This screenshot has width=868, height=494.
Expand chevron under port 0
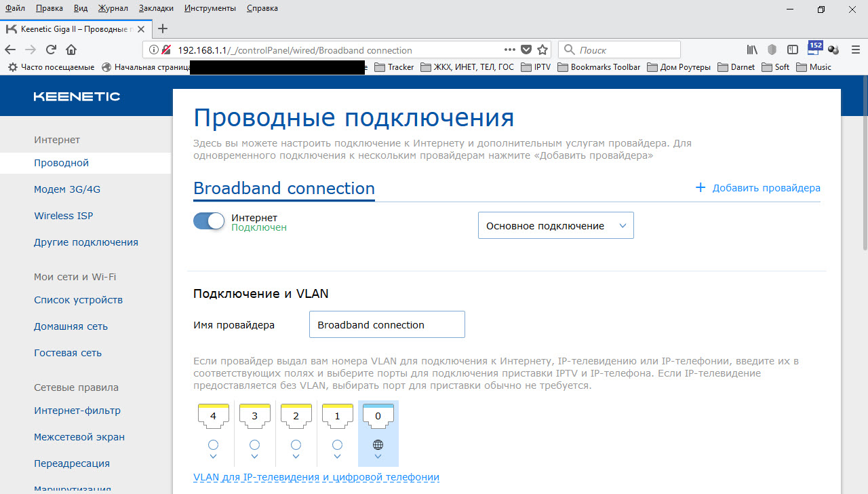(x=378, y=457)
